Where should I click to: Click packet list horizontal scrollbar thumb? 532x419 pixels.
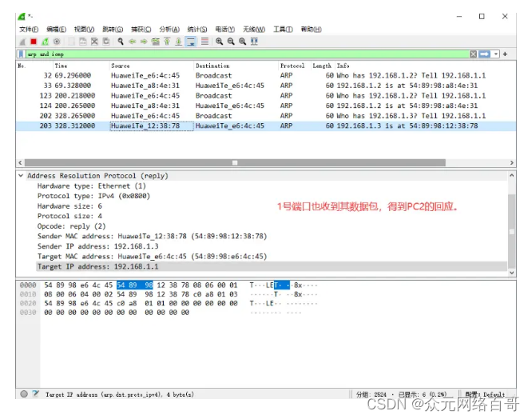pos(235,163)
